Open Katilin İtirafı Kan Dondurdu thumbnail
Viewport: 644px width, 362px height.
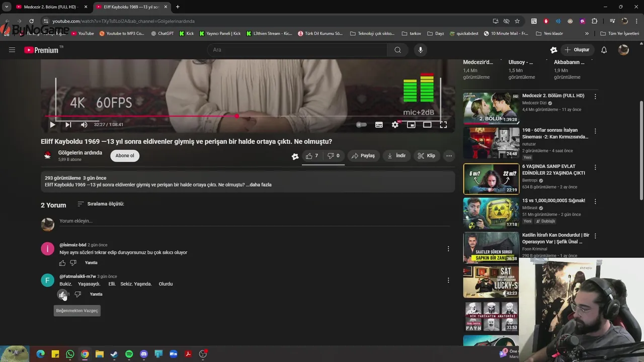491,247
